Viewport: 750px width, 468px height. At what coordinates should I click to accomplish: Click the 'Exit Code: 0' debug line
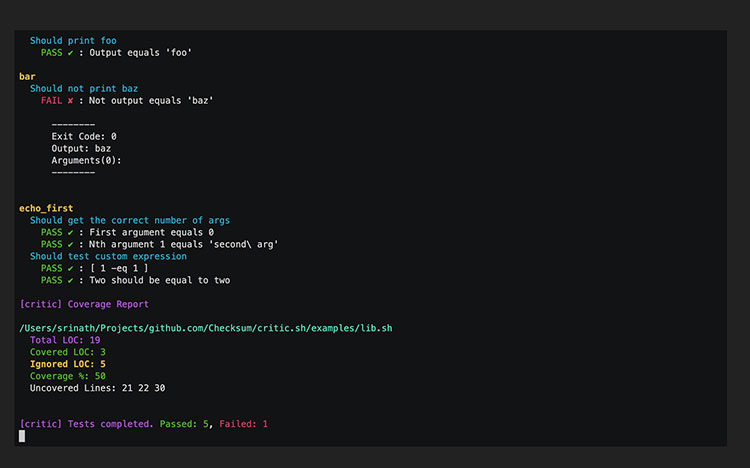(84, 136)
